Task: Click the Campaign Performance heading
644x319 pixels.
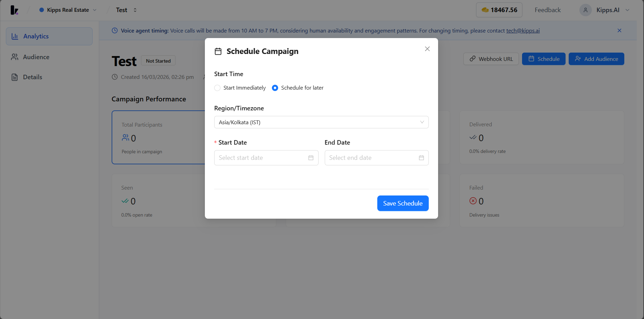Action: pos(149,99)
